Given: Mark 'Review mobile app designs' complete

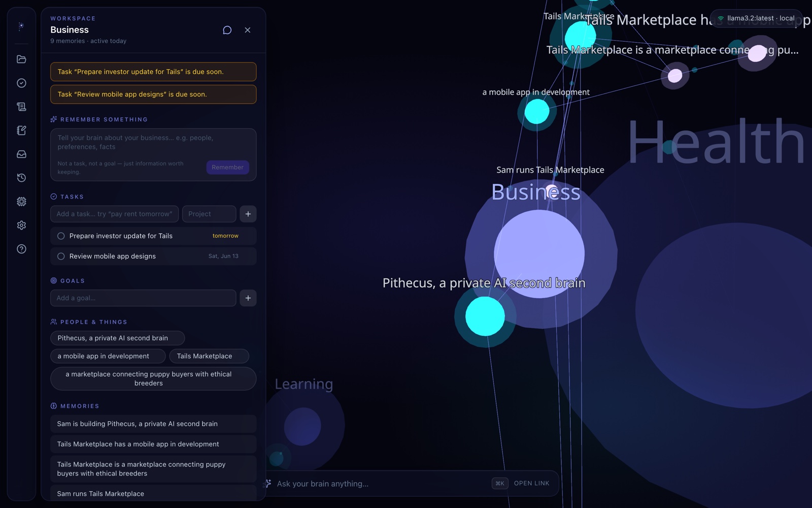Looking at the screenshot, I should (61, 256).
